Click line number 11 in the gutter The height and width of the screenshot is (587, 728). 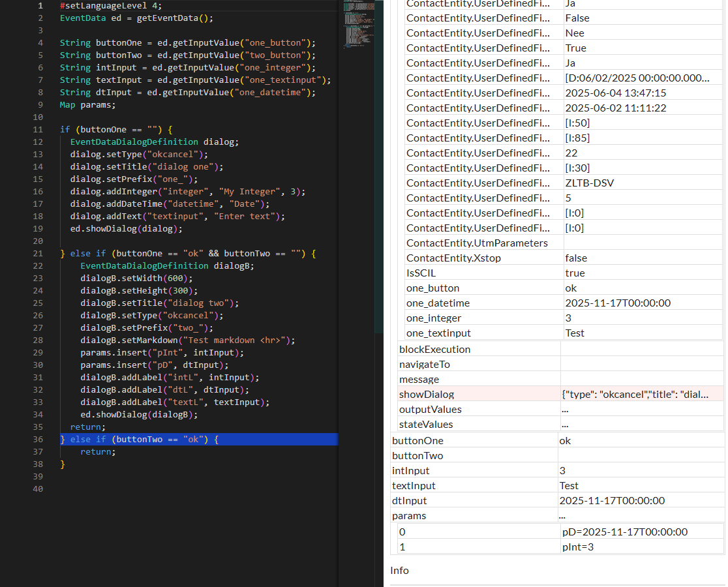point(37,130)
